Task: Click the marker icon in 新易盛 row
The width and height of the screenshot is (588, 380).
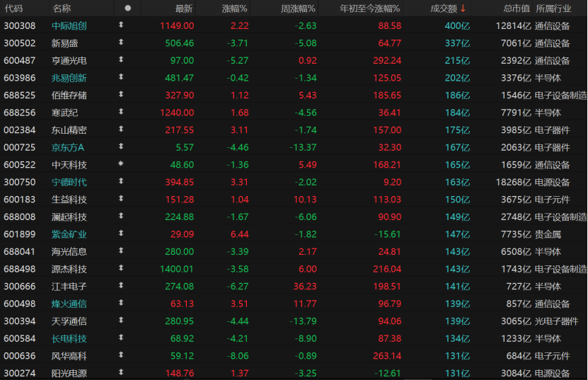Action: coord(121,42)
